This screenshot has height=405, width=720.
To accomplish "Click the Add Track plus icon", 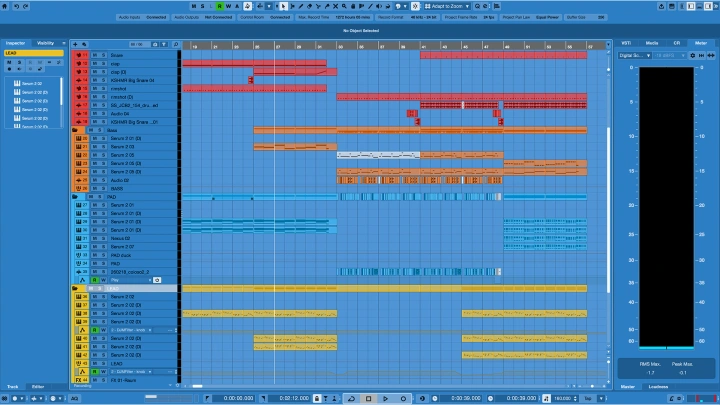I will coord(76,44).
